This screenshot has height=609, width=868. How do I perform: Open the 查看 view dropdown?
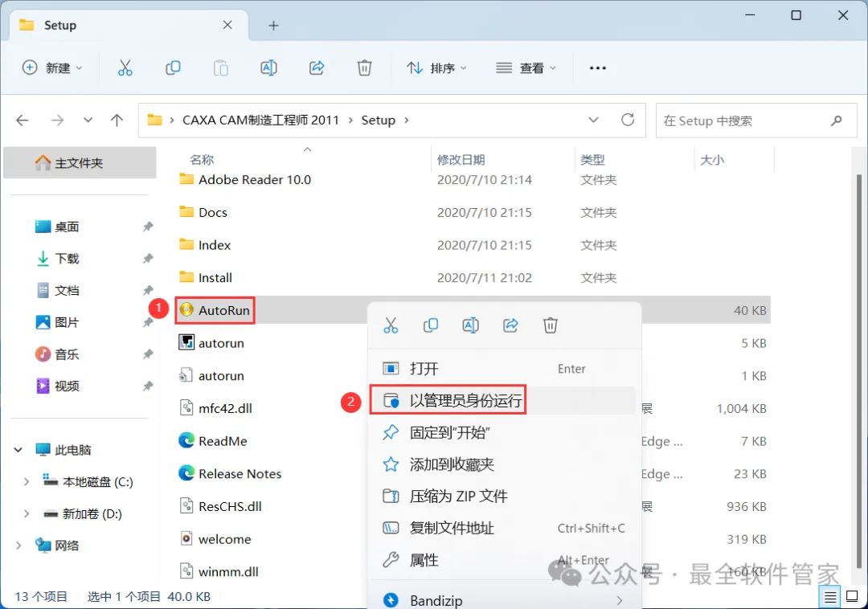(526, 68)
